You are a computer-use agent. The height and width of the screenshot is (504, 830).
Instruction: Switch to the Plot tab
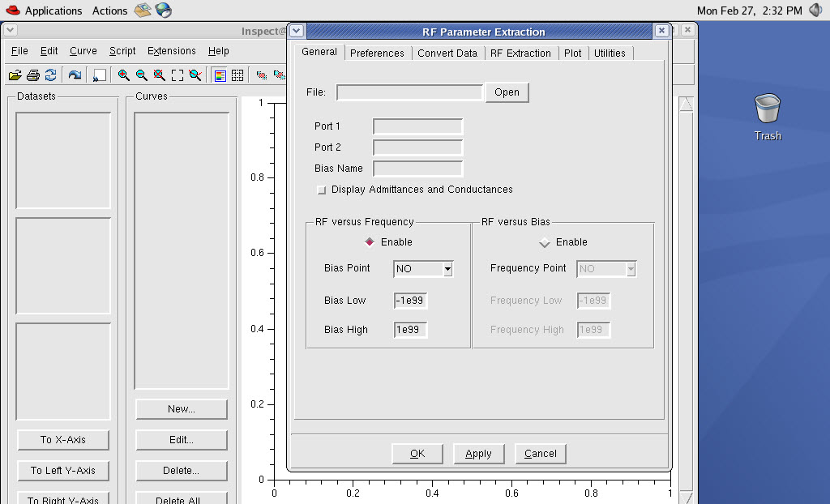click(573, 53)
